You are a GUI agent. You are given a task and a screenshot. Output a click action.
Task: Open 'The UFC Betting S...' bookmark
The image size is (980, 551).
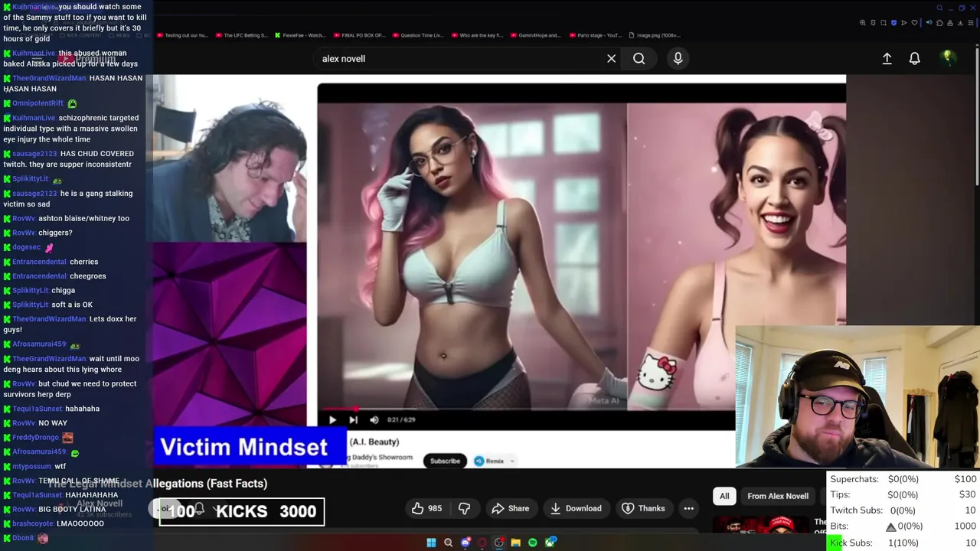[241, 35]
